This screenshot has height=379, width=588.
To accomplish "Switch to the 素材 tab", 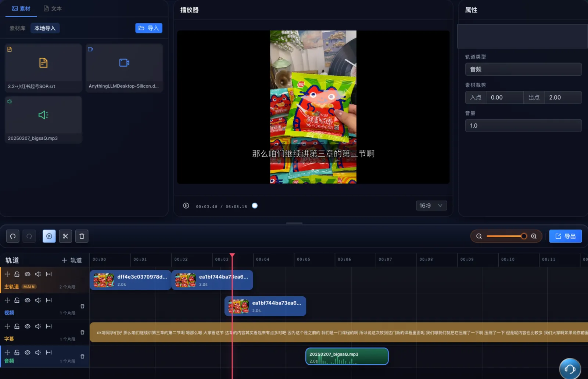I will 21,8.
